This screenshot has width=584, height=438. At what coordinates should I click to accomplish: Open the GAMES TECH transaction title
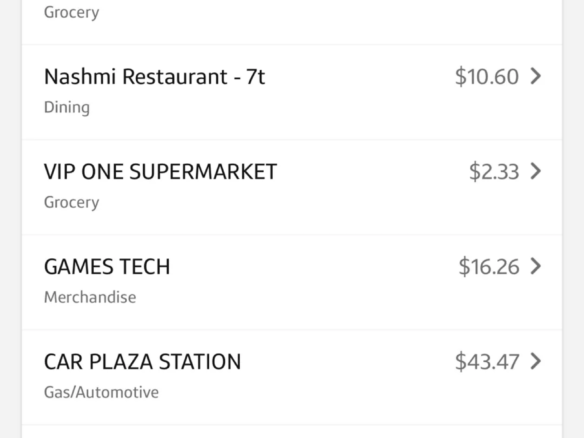pos(107,267)
